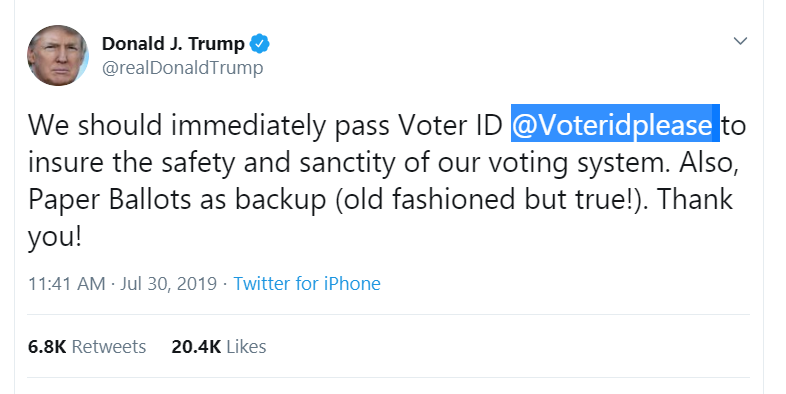Click the Jul 30, 2019 date

click(x=168, y=284)
